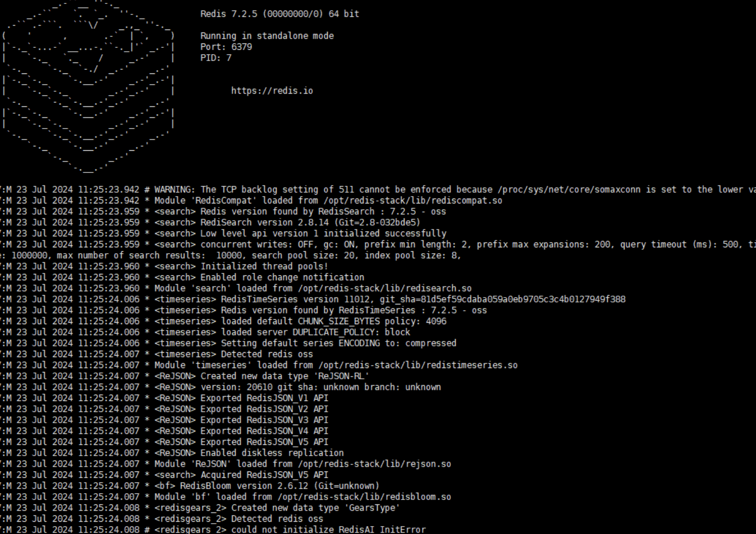
Task: Click the 'Port: 6379' line
Action: pos(226,47)
